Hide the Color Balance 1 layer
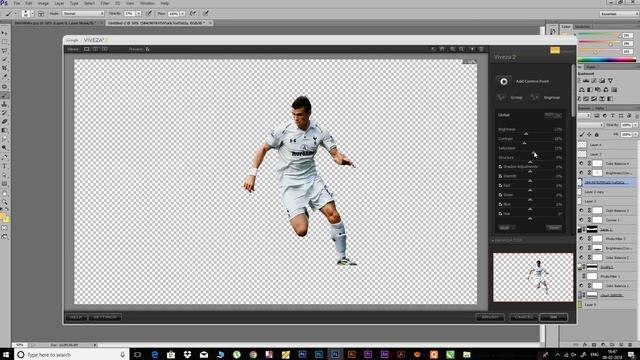640x360 pixels. click(581, 285)
